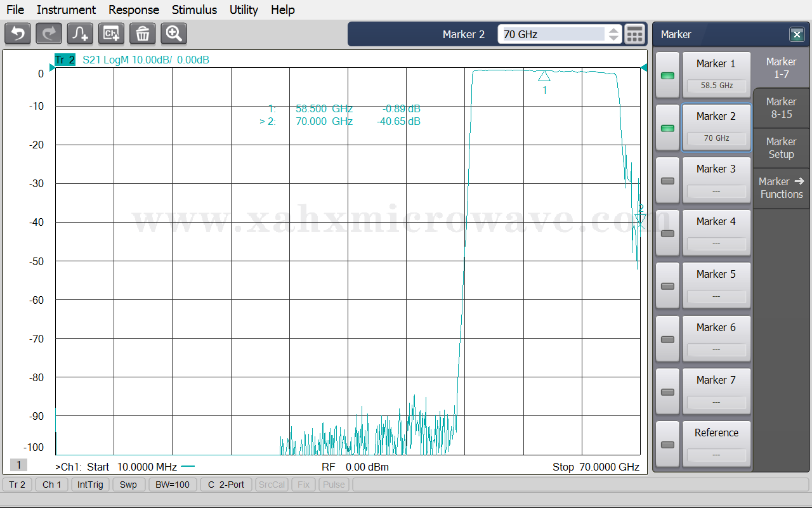
Task: Open the Marker Functions tab
Action: [x=781, y=188]
